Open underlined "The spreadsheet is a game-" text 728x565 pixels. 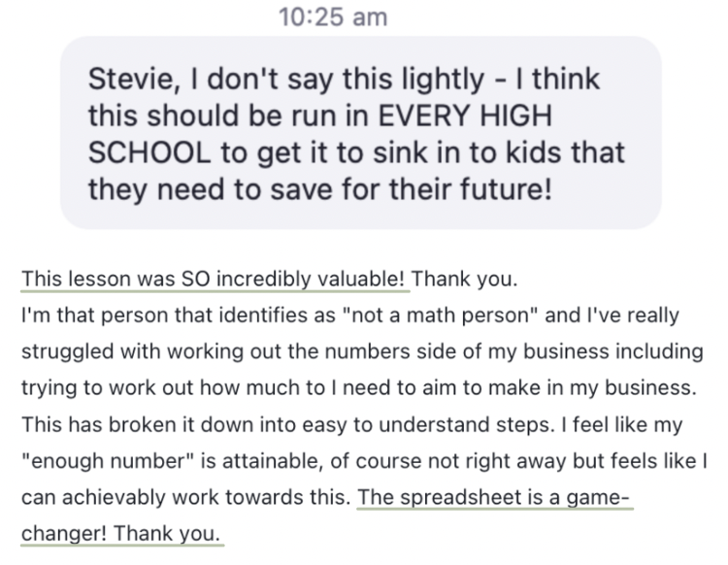[494, 497]
